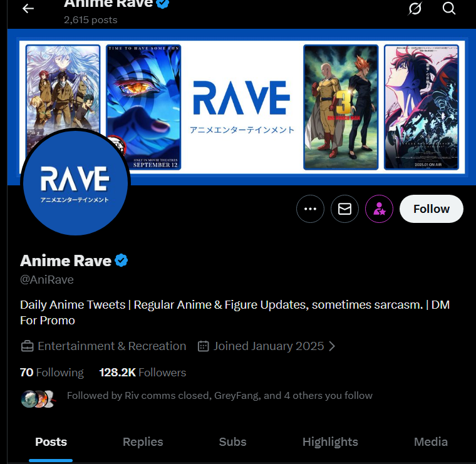View the blue verified badge next to Anime Rave
Viewport: 476px width, 464px height.
[121, 260]
